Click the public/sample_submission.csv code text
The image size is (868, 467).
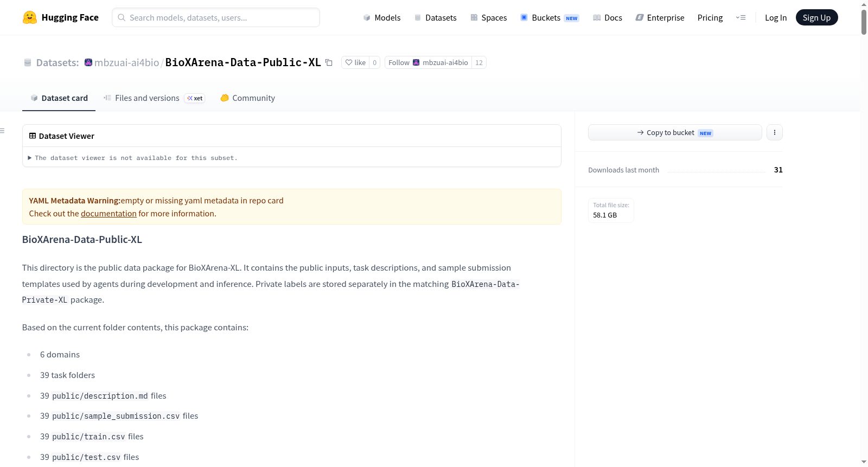[116, 416]
